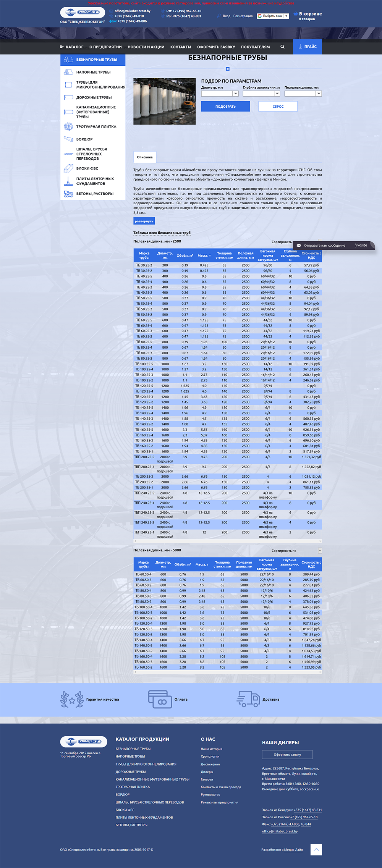Click the email envelope icon in the header
Viewport: 382px width, 868px height.
pos(111,11)
